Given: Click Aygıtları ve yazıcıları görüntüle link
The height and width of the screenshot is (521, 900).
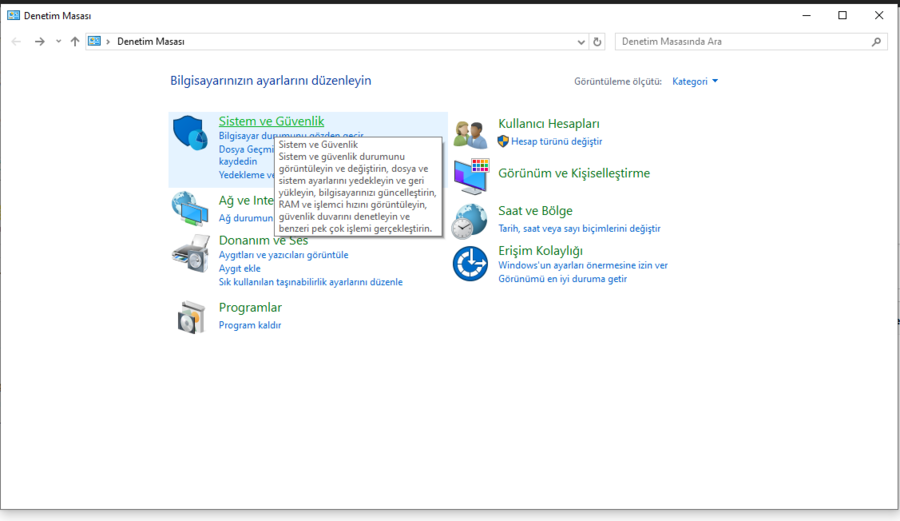Looking at the screenshot, I should (284, 255).
